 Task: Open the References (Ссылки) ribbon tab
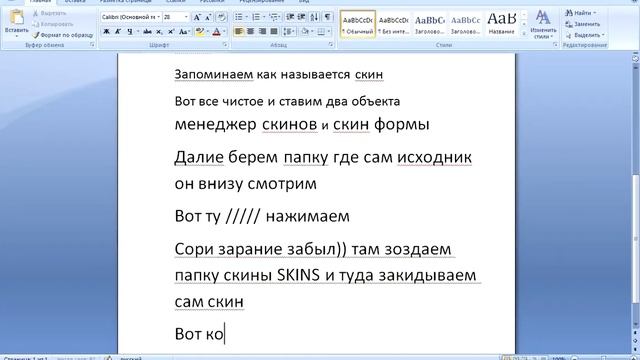pyautogui.click(x=176, y=1)
